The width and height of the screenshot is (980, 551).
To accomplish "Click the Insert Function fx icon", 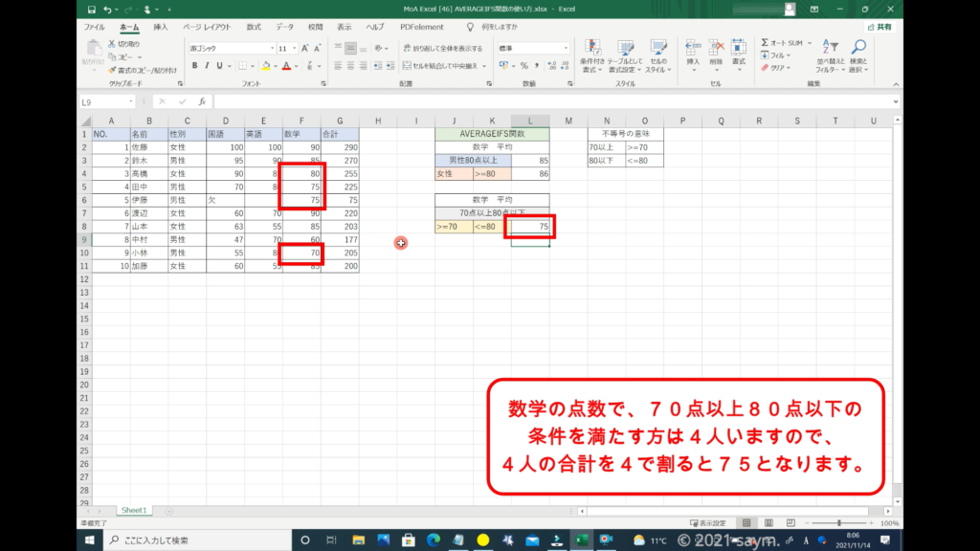I will click(201, 101).
